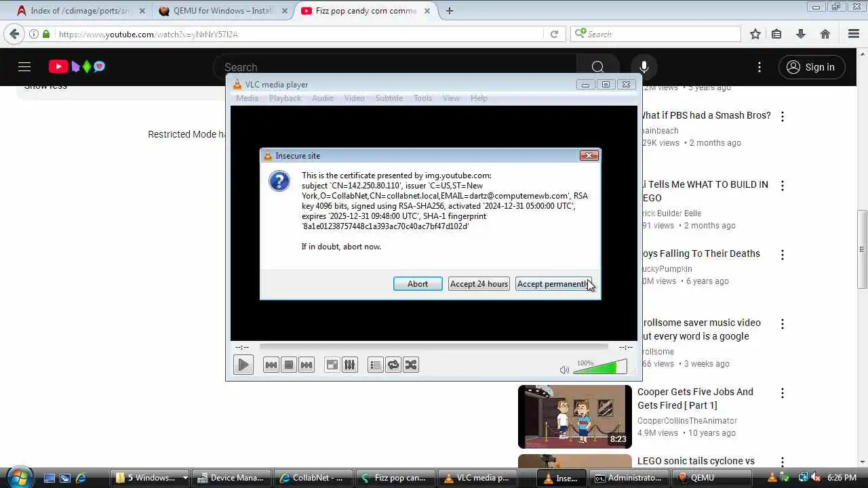Open options for 'Tells Me WHAT TO BUILD' video
This screenshot has height=488, width=868.
tap(783, 186)
